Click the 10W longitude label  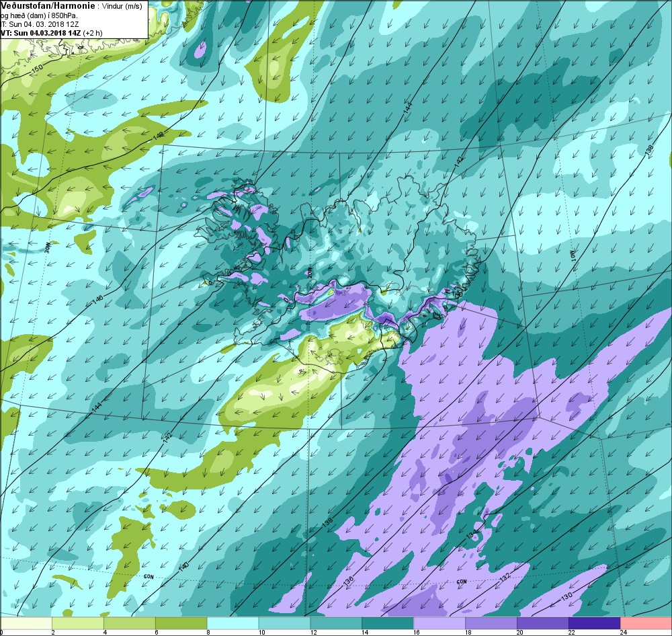(x=573, y=257)
